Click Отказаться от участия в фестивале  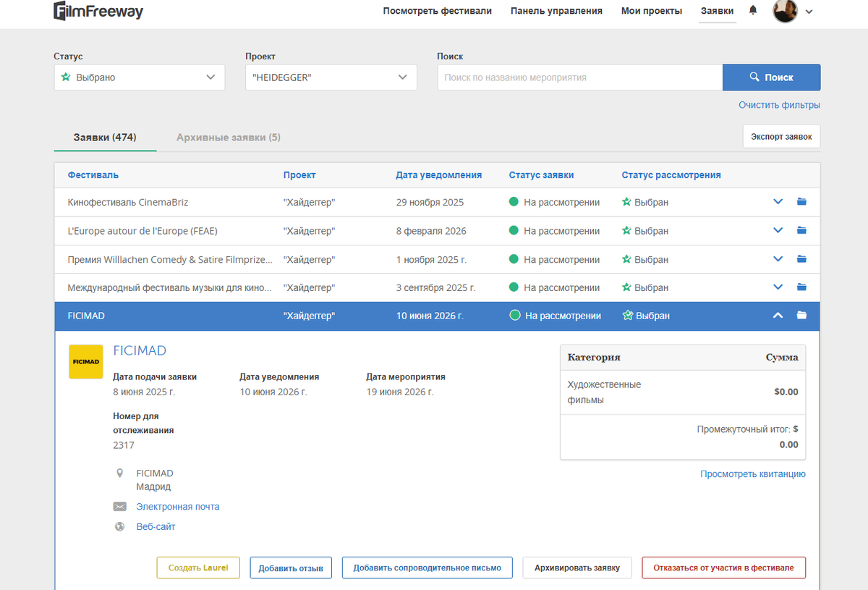pos(723,568)
